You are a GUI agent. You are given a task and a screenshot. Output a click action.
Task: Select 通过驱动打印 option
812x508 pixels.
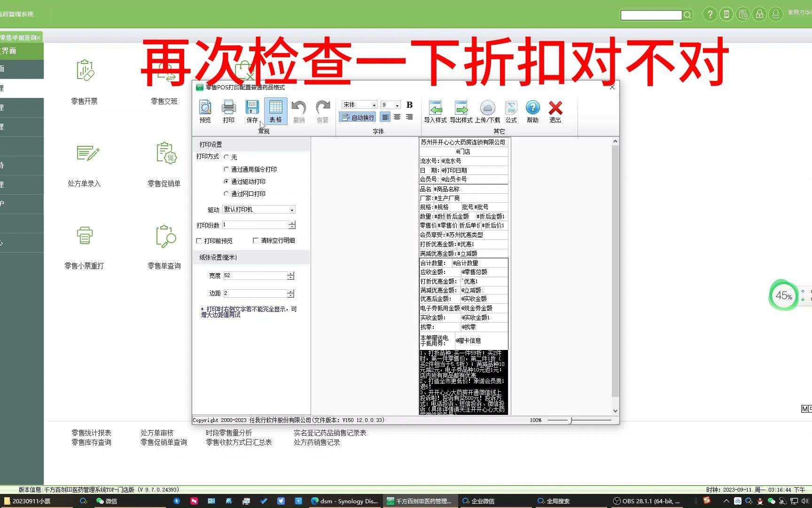pyautogui.click(x=226, y=182)
